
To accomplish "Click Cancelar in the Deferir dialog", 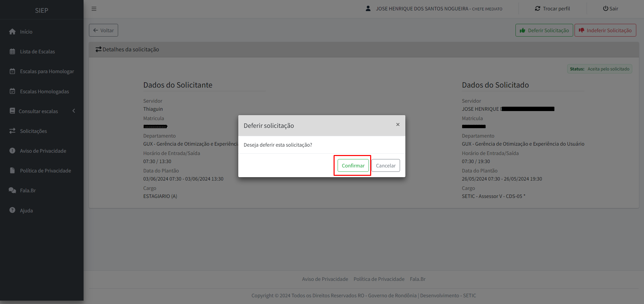I will pos(386,165).
